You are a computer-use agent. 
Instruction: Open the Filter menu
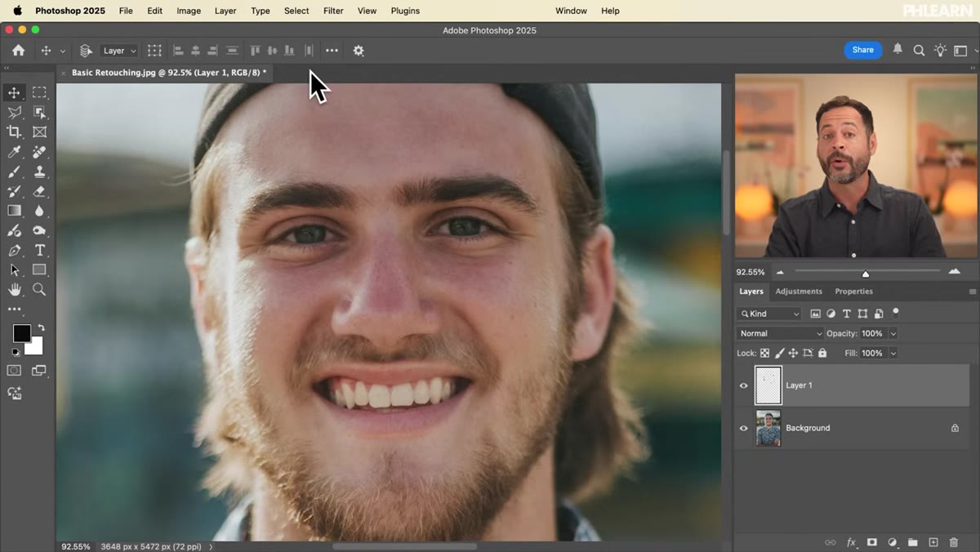click(333, 11)
